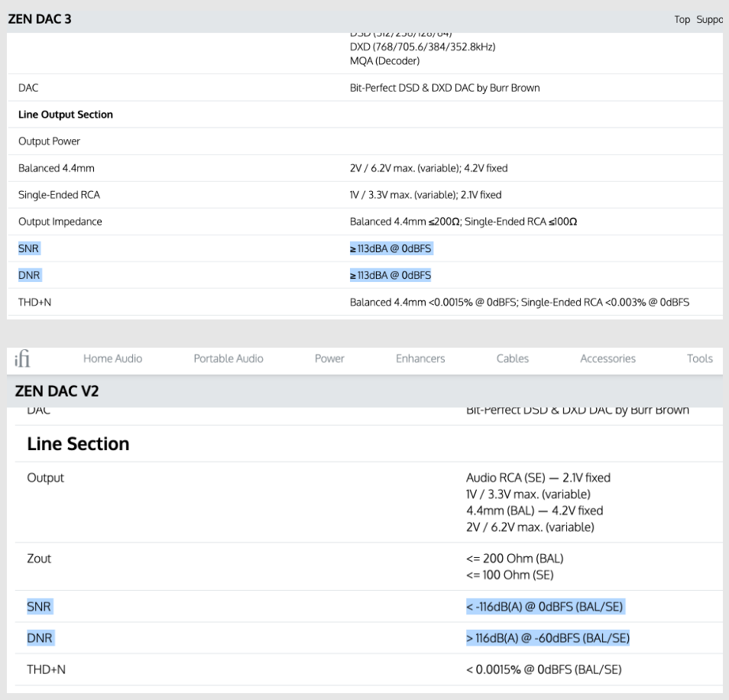Click the ZEN DAC 3 DNR value ≥113dBA
729x700 pixels.
coord(390,275)
